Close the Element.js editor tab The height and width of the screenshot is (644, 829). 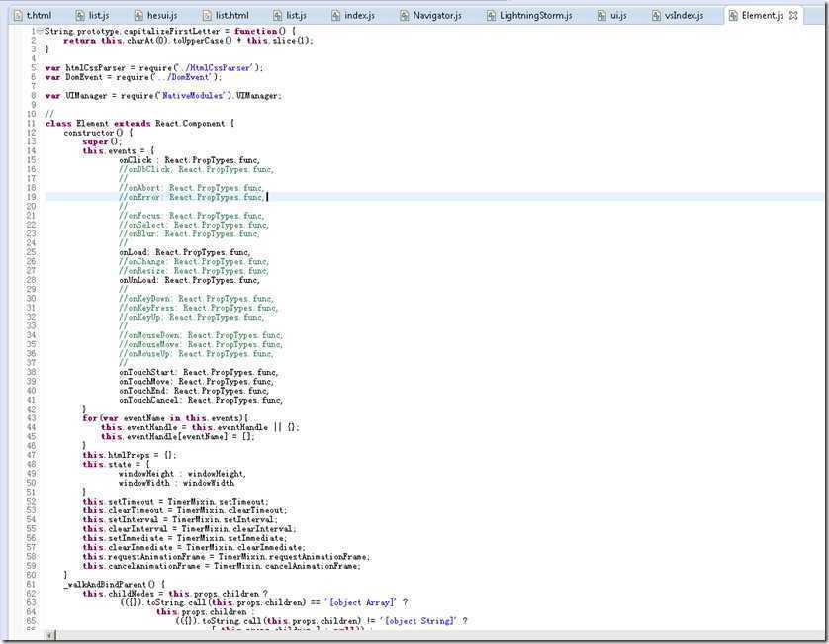tap(792, 16)
